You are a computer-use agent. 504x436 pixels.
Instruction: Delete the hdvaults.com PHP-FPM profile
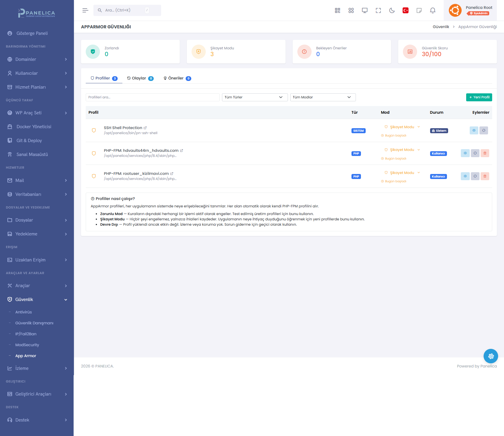pos(484,153)
